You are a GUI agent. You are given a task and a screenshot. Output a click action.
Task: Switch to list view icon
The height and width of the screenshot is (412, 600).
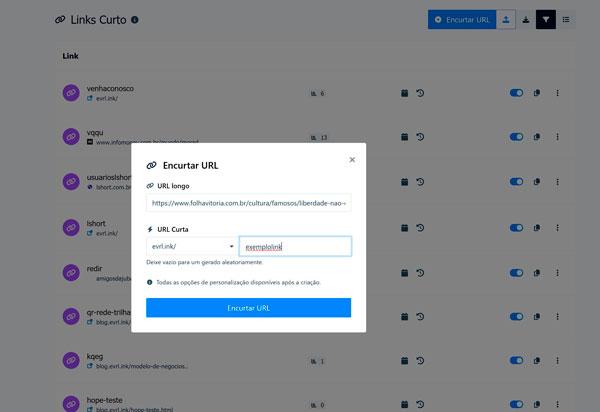[566, 19]
